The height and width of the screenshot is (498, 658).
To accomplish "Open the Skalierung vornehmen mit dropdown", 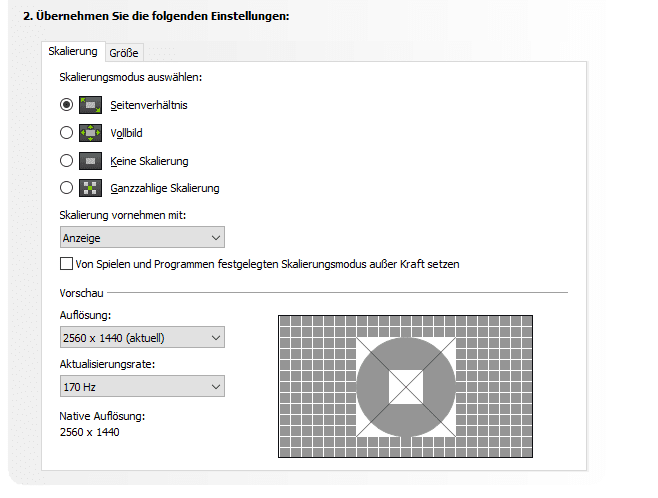I will click(142, 237).
